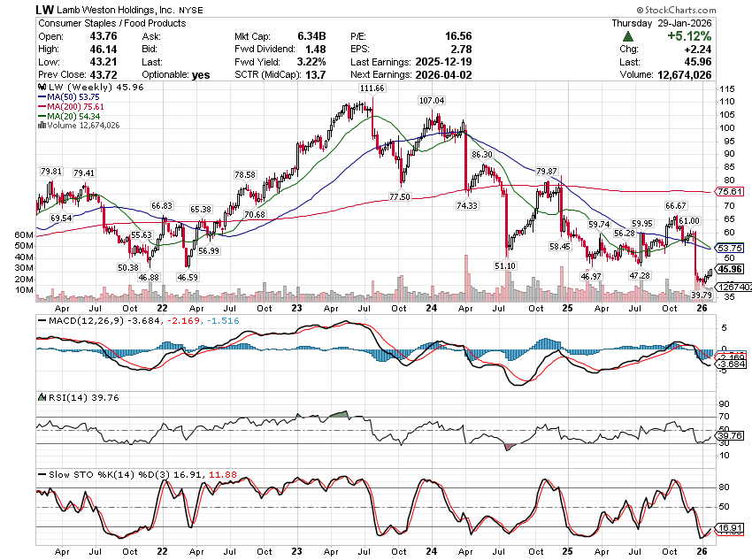Image resolution: width=752 pixels, height=560 pixels.
Task: Select the Slow STO %K(14) indicator label
Action: tap(90, 473)
